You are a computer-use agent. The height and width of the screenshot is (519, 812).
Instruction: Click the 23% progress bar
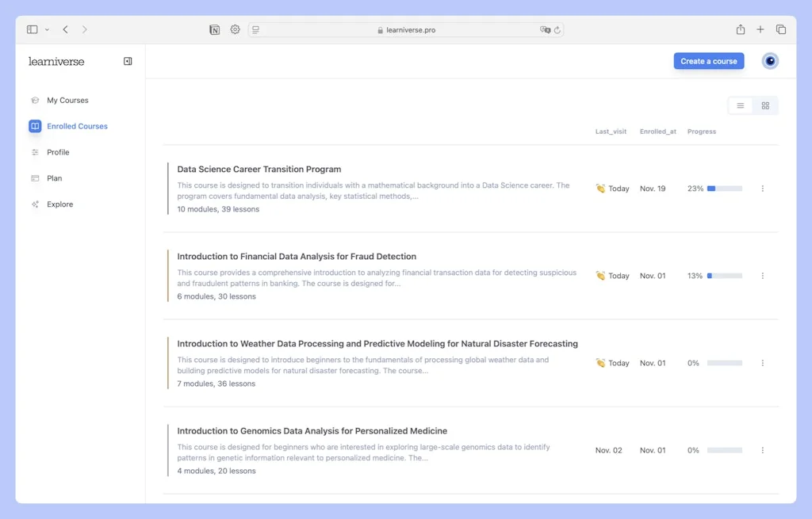coord(724,189)
